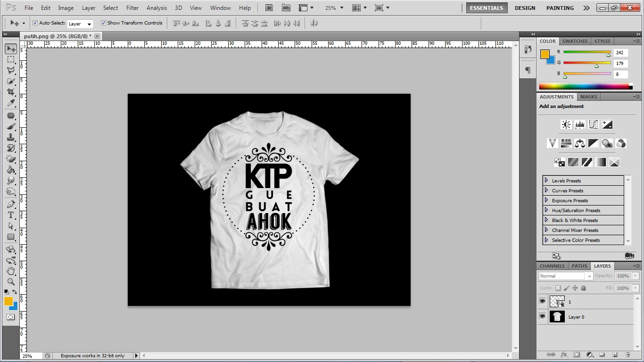Viewport: 644px width, 362px height.
Task: Select the Paint Bucket tool
Action: pos(11,170)
